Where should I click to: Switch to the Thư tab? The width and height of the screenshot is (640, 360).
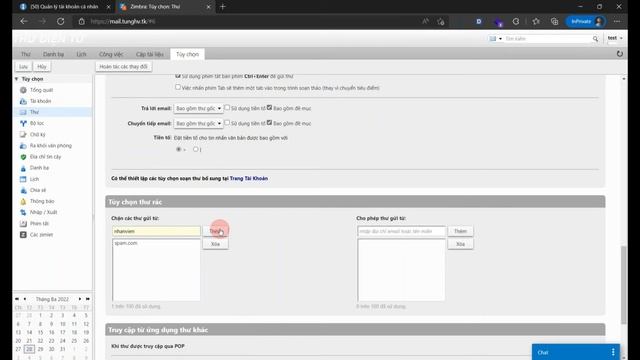tap(26, 54)
